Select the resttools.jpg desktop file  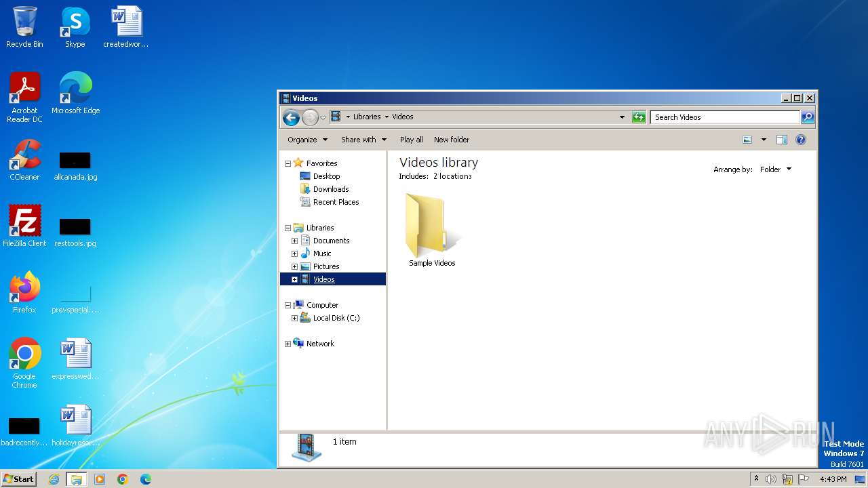[75, 232]
